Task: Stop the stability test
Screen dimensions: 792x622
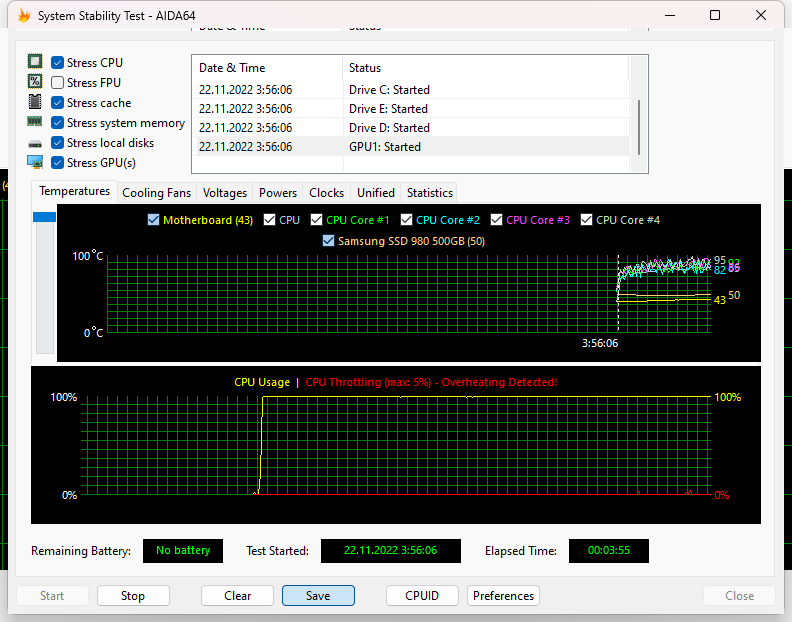Action: click(x=133, y=596)
